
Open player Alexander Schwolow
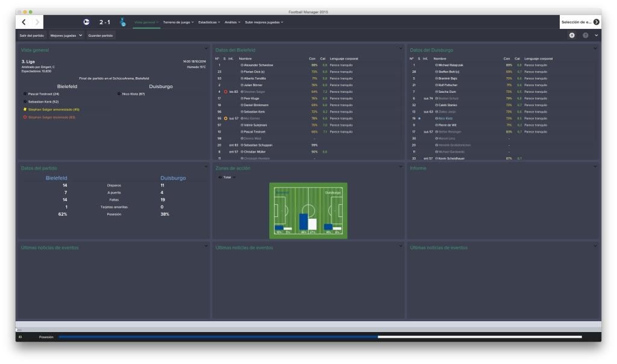click(258, 65)
